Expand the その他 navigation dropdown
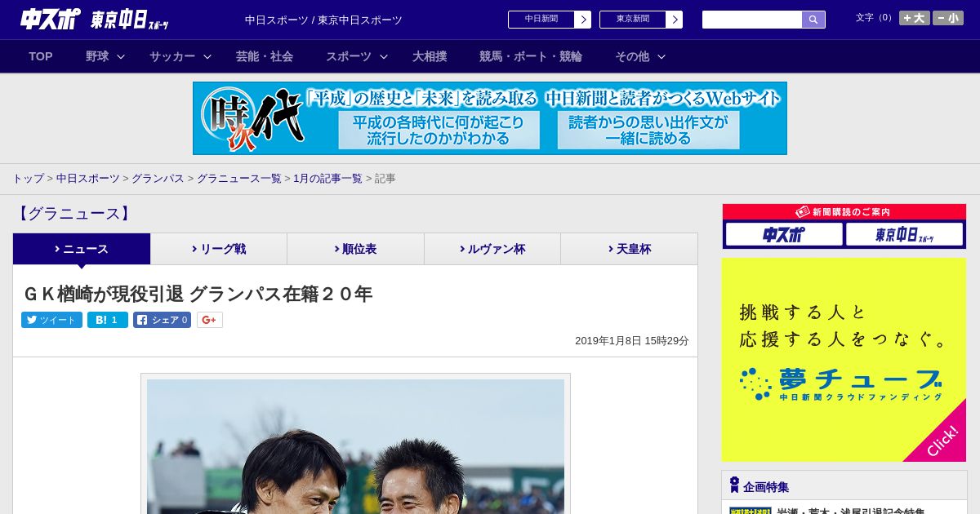 click(641, 56)
